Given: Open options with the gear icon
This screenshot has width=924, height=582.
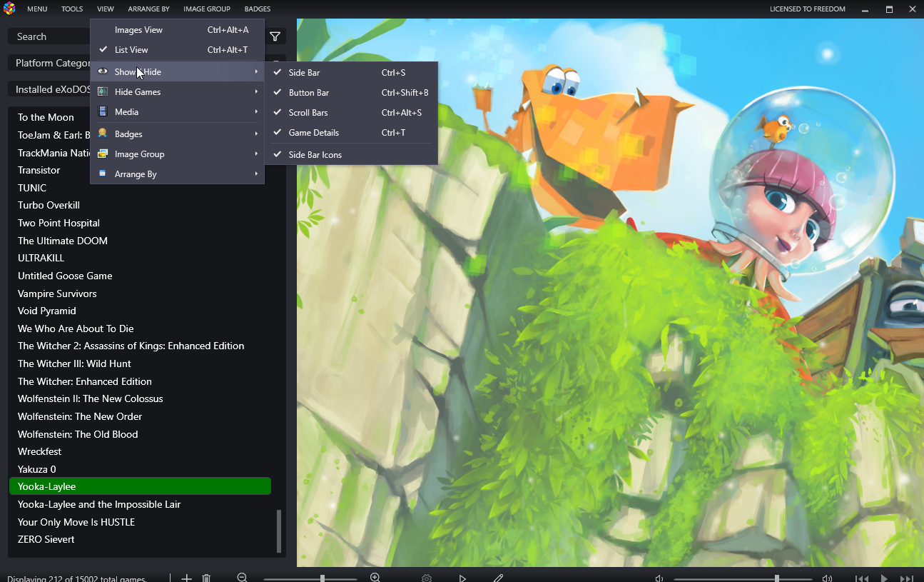Looking at the screenshot, I should pos(427,578).
